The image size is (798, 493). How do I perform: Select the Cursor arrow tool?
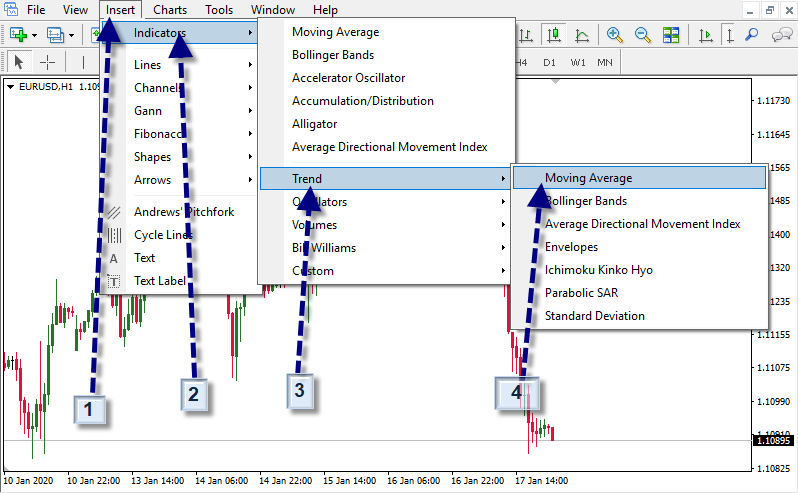[x=19, y=63]
